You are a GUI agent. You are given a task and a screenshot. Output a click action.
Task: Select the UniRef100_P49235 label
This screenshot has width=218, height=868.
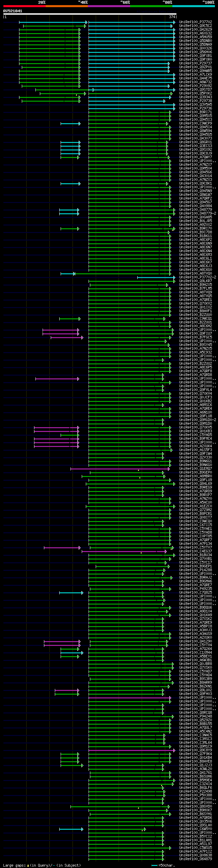(196, 589)
